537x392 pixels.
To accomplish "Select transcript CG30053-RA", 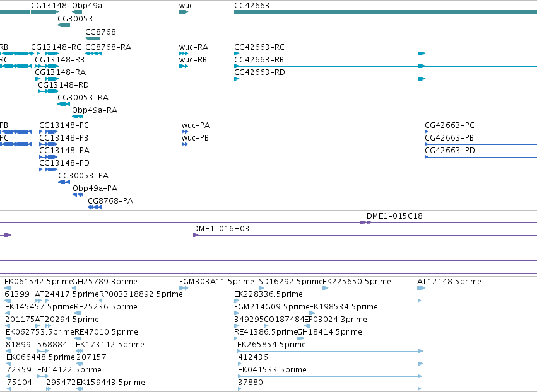I will [83, 98].
